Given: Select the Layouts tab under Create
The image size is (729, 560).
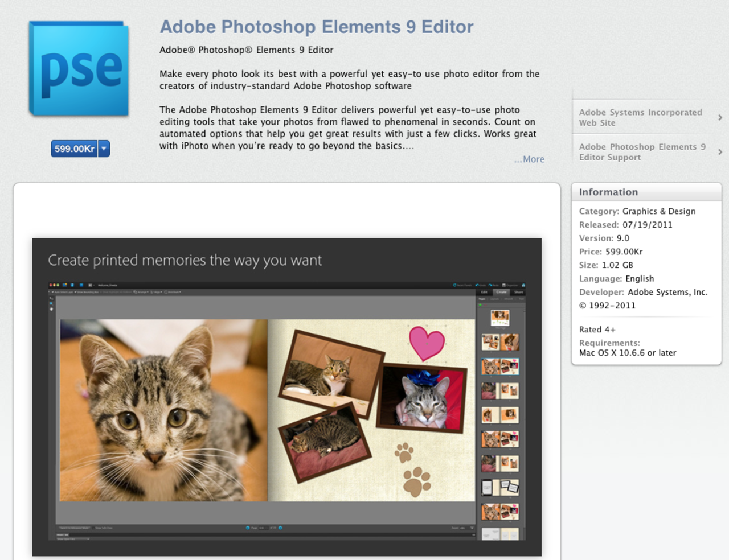Looking at the screenshot, I should (x=494, y=298).
